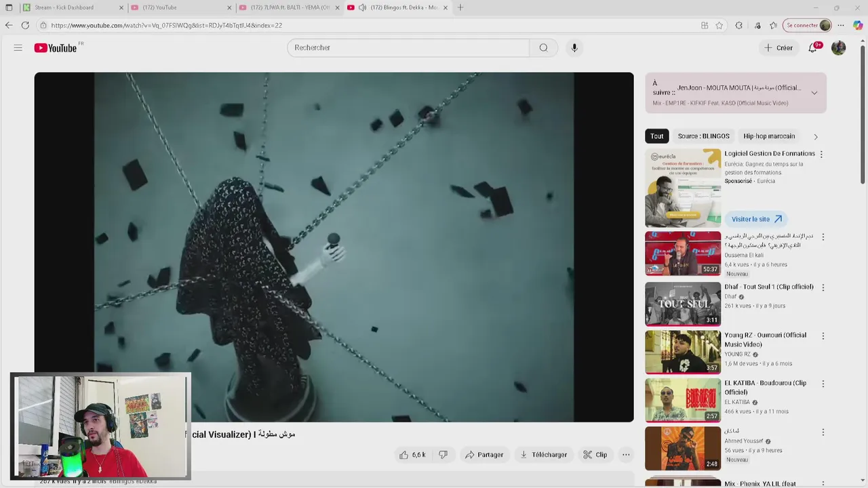Screen dimensions: 868x488
Task: Close the 7LIWA ft. BALTI tab
Action: (x=337, y=7)
